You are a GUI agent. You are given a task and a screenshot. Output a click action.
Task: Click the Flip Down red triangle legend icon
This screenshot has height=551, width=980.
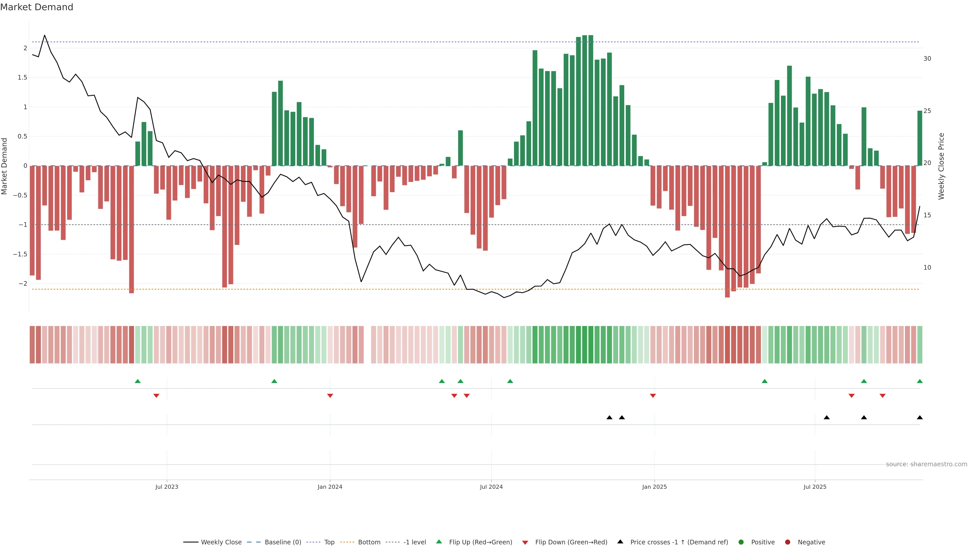525,542
